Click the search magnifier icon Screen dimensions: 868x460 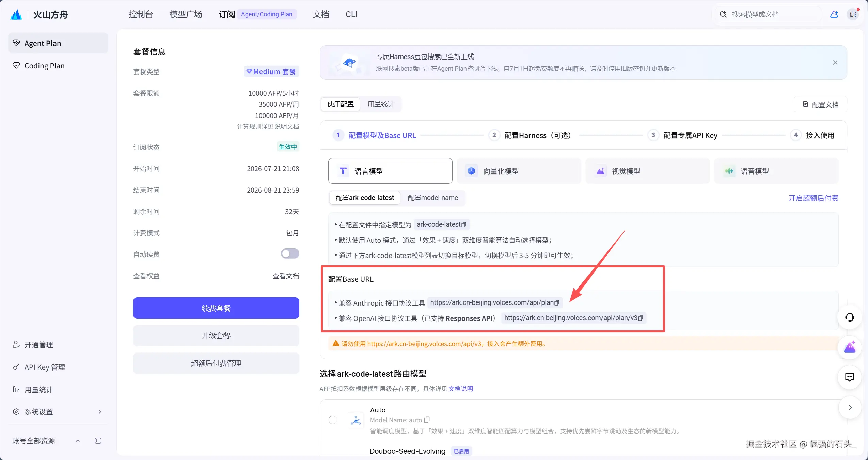click(x=723, y=14)
